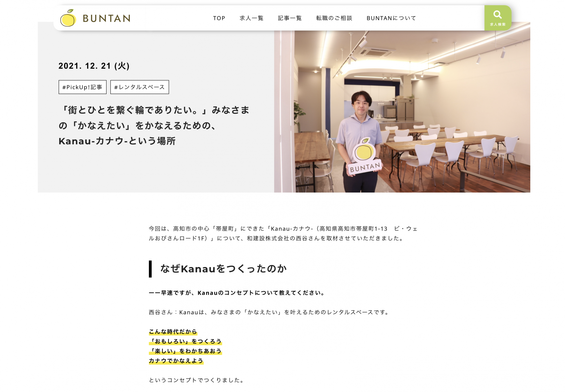Click the article hero photo of Kanau space
The image size is (565, 392).
[x=402, y=111]
